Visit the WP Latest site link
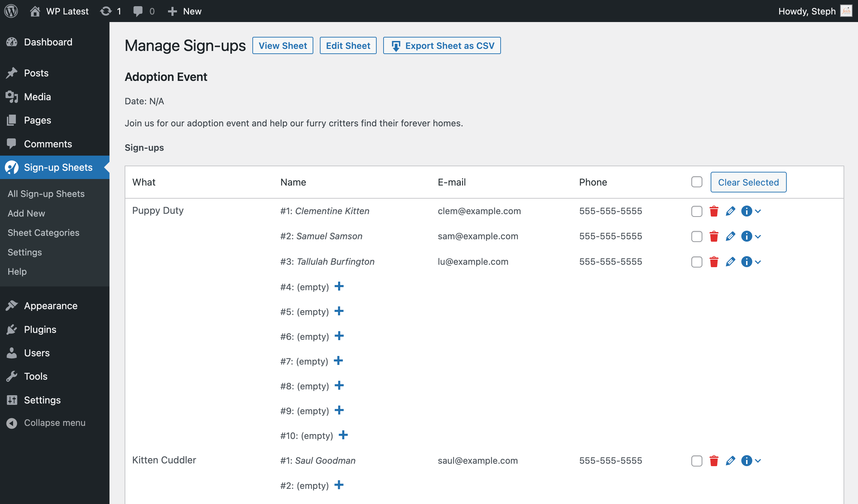The image size is (858, 504). 59,11
